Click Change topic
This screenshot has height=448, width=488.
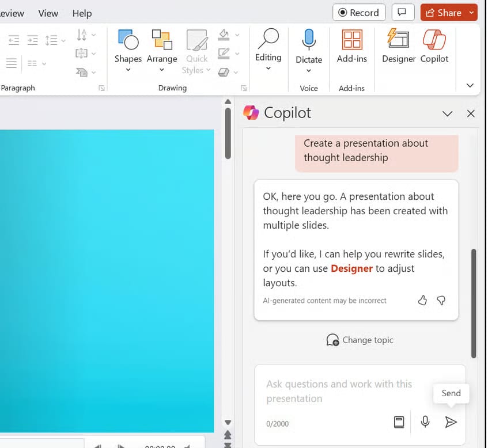(x=360, y=340)
